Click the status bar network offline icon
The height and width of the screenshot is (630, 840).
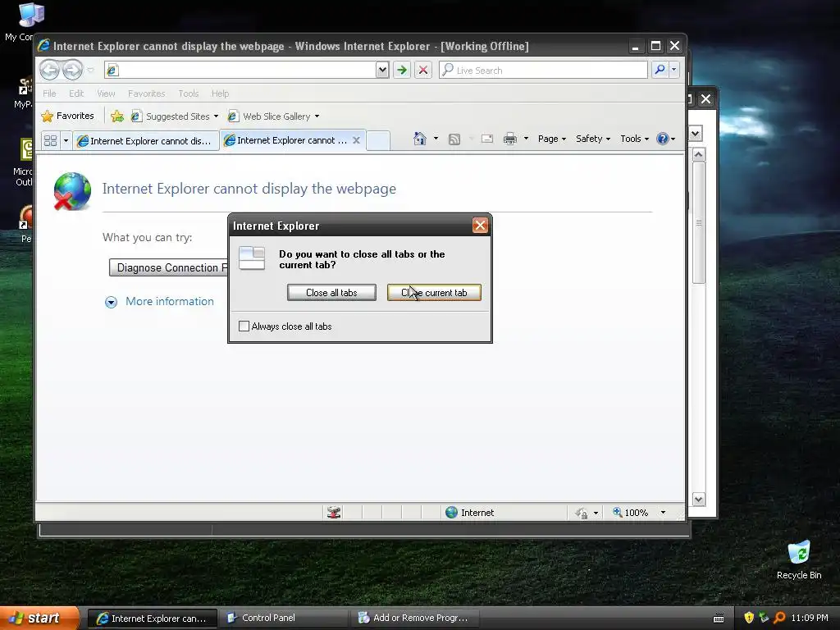334,513
